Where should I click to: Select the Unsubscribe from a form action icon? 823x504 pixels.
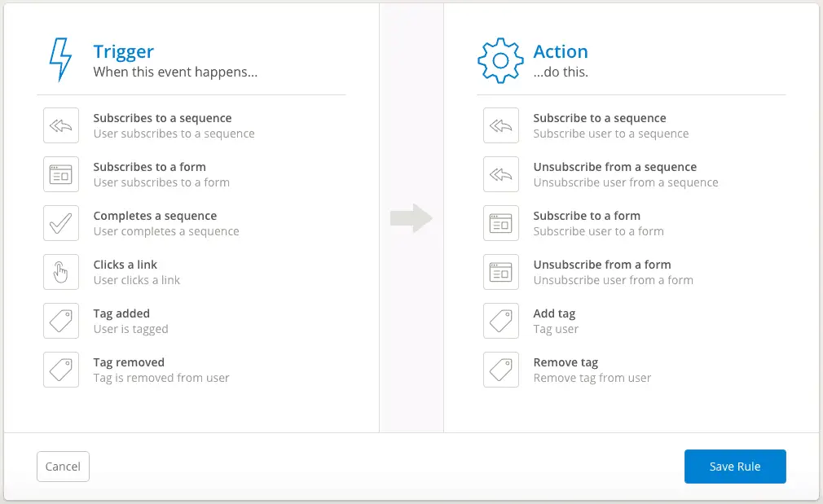pos(501,272)
